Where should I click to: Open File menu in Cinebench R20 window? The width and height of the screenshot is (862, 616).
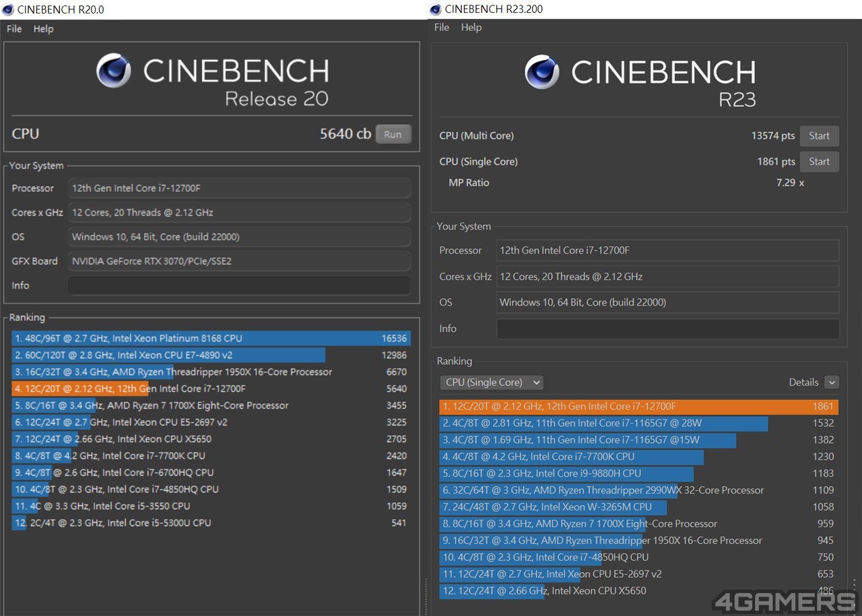[x=14, y=29]
